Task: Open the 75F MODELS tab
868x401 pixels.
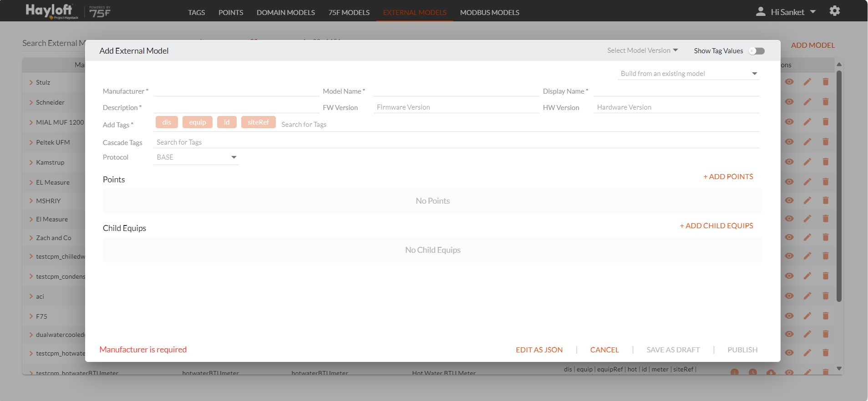Action: (x=349, y=12)
